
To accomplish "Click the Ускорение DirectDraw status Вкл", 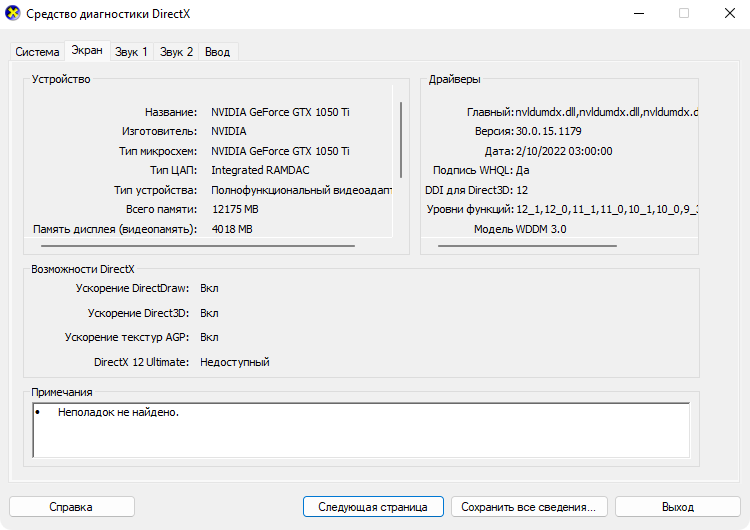I will tap(209, 288).
